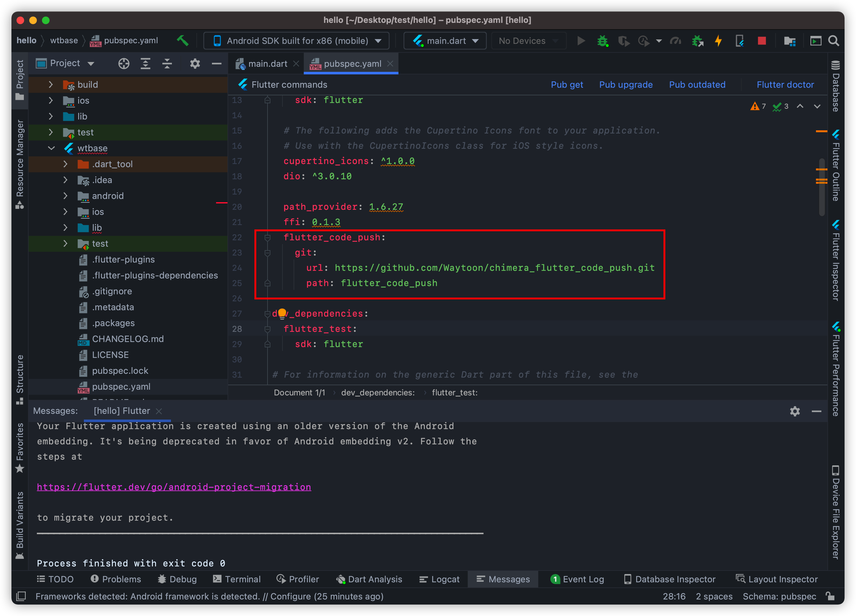Click the green hammer build icon
Screen dimensions: 856x616
tap(183, 40)
